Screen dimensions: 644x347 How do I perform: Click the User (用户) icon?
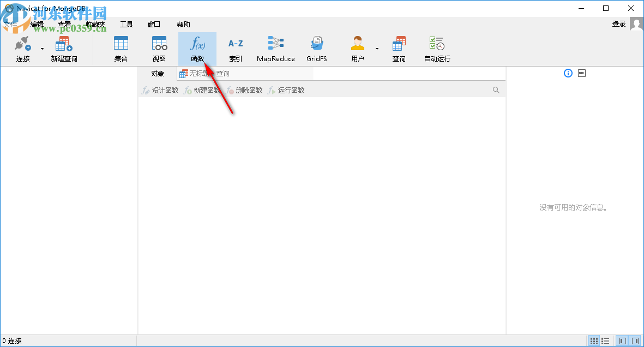coord(358,44)
